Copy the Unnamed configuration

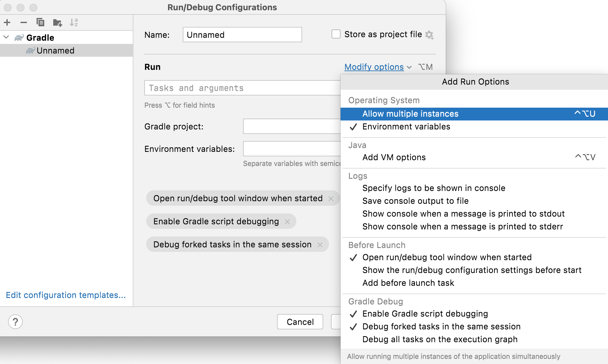(40, 22)
